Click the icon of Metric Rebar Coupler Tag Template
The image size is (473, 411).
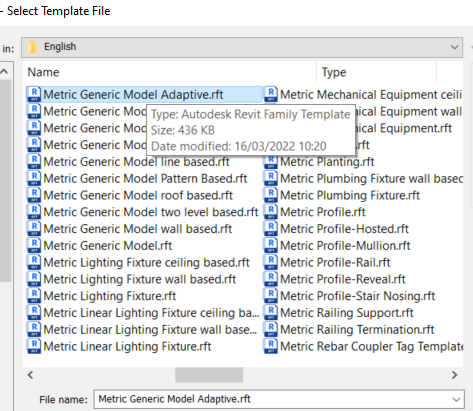(x=271, y=346)
